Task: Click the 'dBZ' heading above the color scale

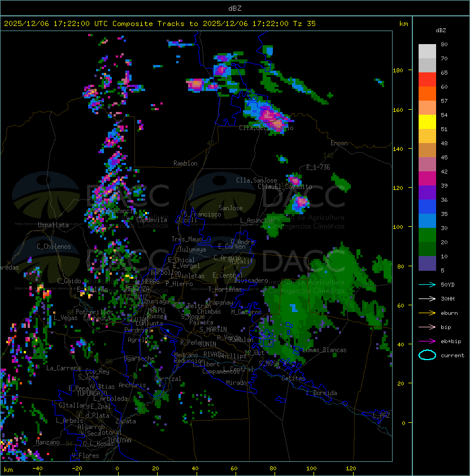Action: (441, 31)
